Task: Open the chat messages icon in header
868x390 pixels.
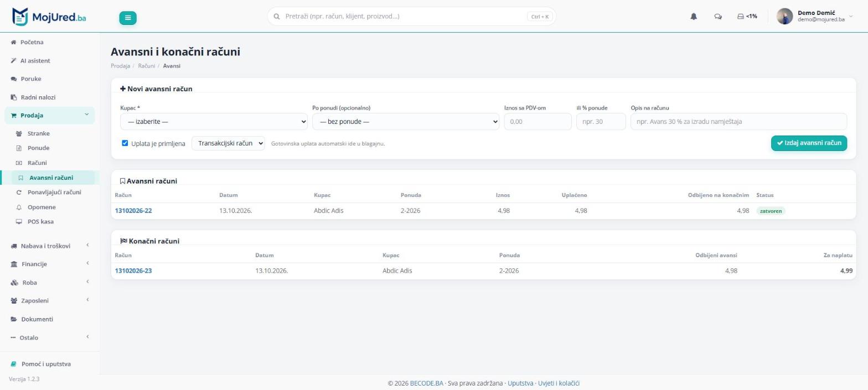Action: [x=718, y=17]
